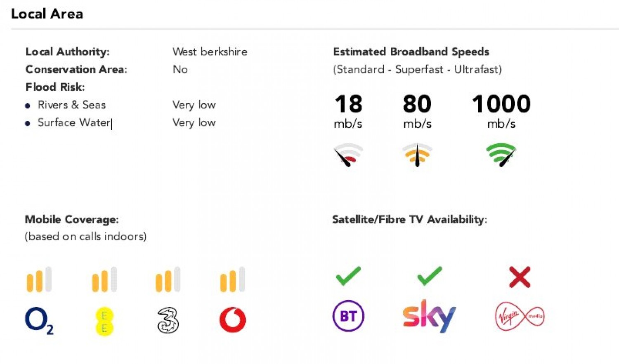The width and height of the screenshot is (619, 364).
Task: Click the 1000 mb/s speed figure
Action: coord(501,104)
